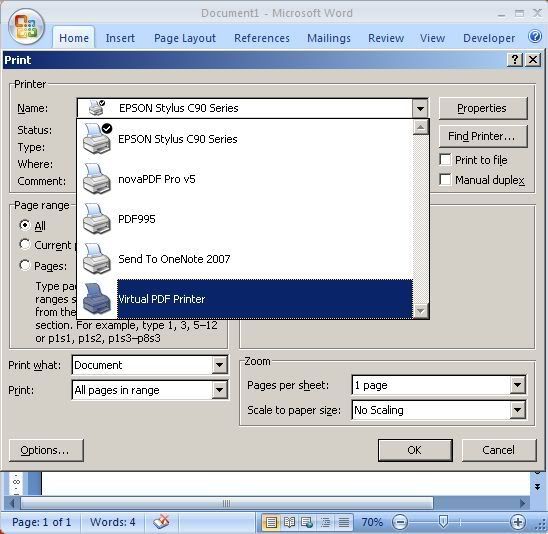Open the Review ribbon tab
548x534 pixels.
[x=386, y=38]
